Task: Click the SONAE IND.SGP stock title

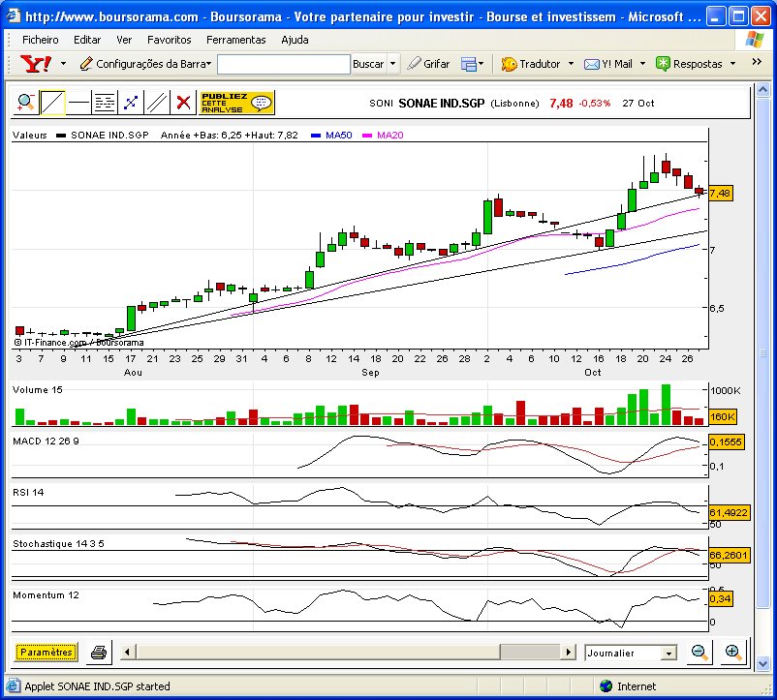Action: click(441, 103)
